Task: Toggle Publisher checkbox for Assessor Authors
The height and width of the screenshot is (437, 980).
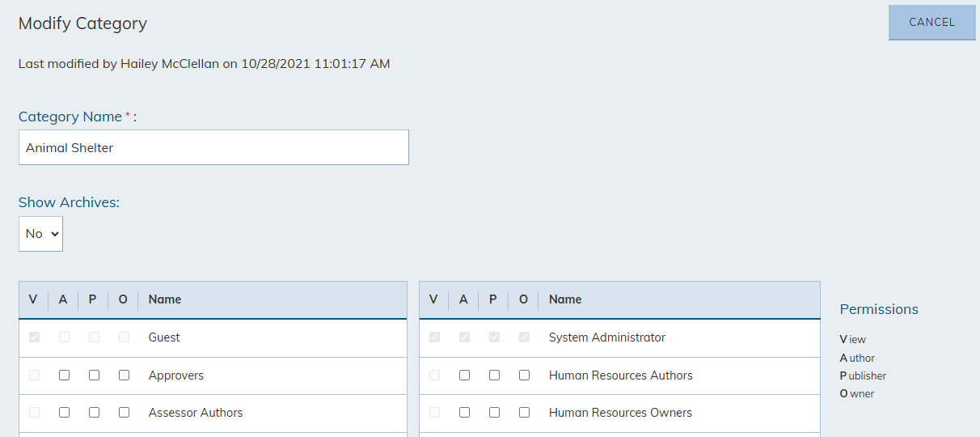Action: (94, 413)
